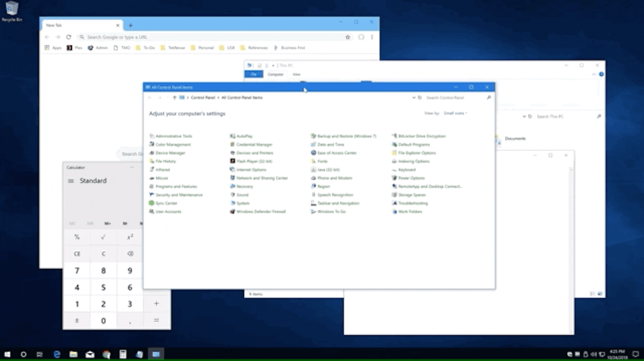Open the address bar recent locations dropdown
This screenshot has height=361, width=644.
click(x=413, y=97)
